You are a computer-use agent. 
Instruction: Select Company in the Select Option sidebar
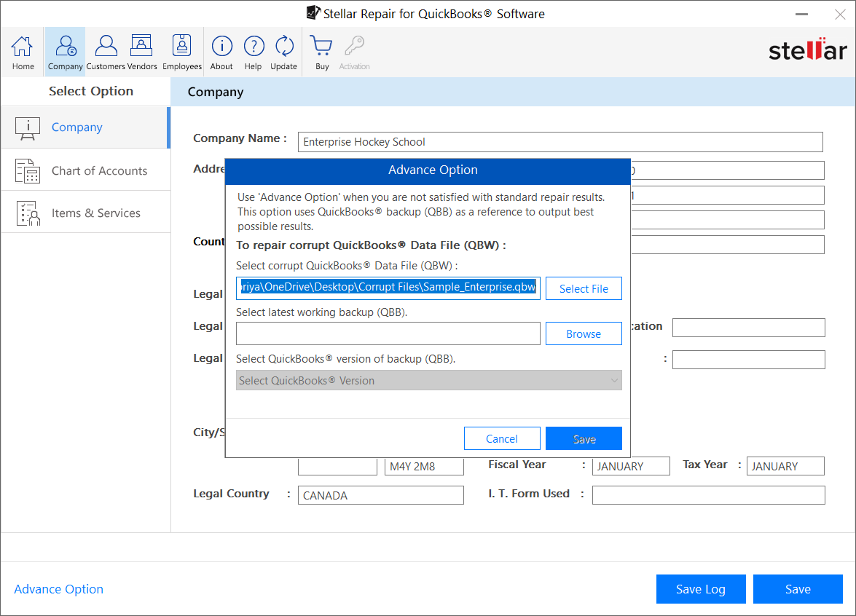(x=86, y=127)
